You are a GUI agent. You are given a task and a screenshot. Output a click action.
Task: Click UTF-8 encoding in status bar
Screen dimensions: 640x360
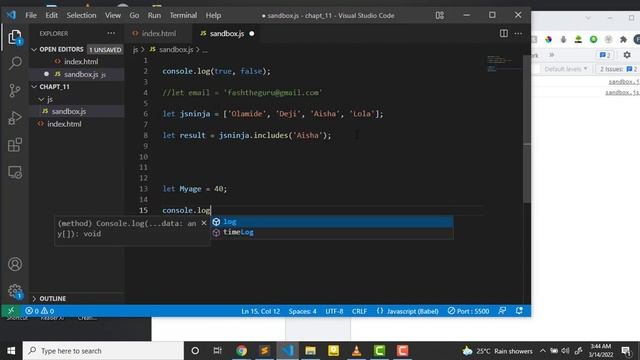point(334,311)
